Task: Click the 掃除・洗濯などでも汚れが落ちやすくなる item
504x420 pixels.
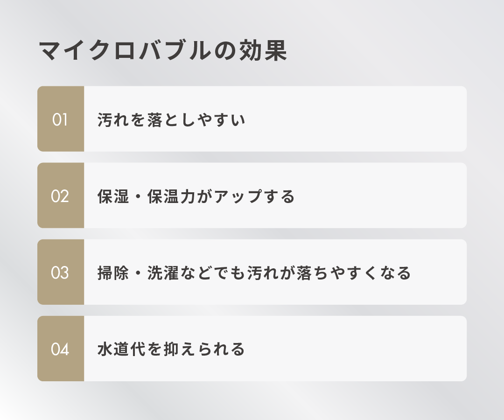Action: point(275,273)
